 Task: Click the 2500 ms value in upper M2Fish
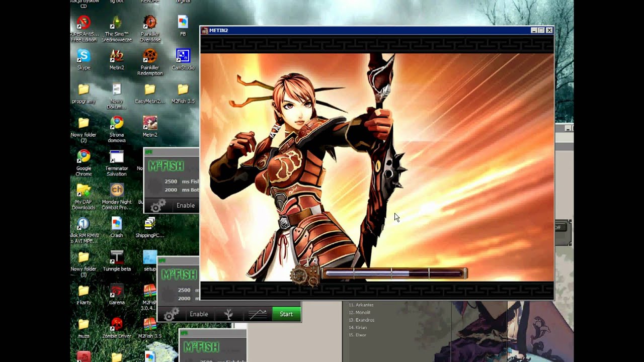[171, 181]
